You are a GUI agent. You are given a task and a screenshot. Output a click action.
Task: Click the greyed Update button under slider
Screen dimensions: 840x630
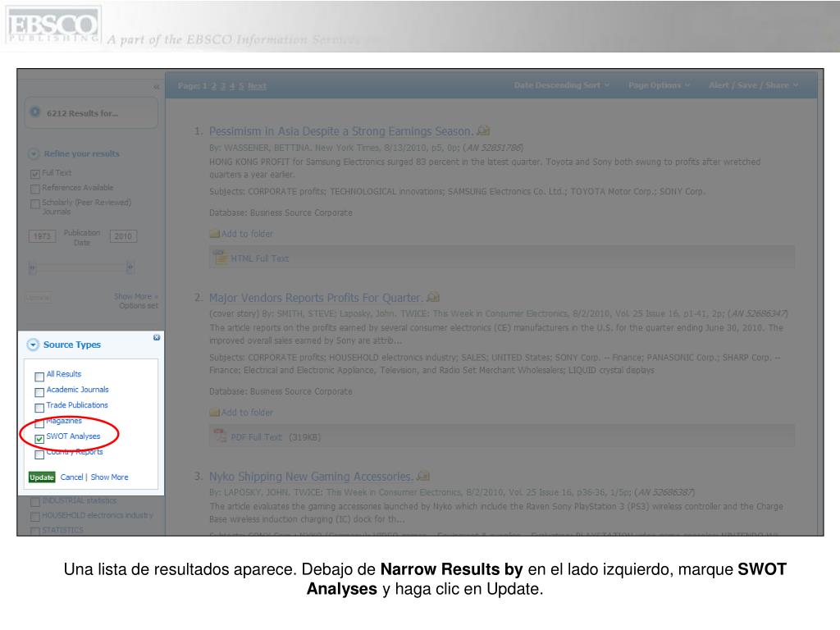tap(38, 297)
